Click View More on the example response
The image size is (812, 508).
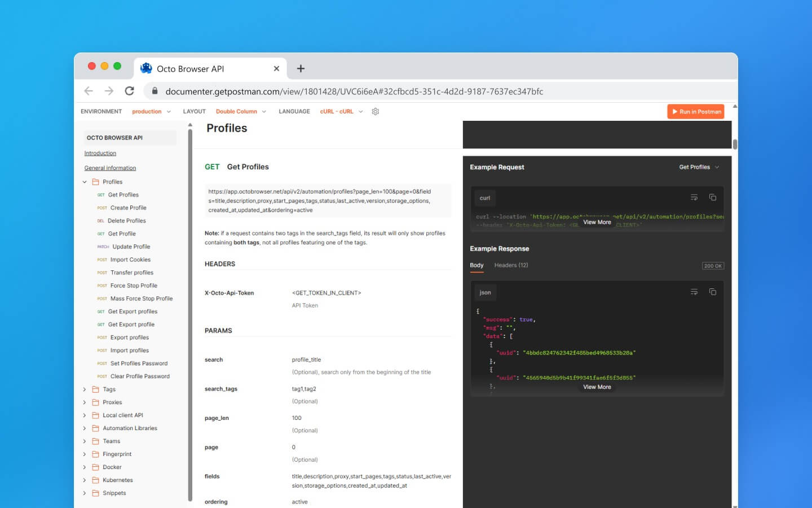click(x=597, y=387)
